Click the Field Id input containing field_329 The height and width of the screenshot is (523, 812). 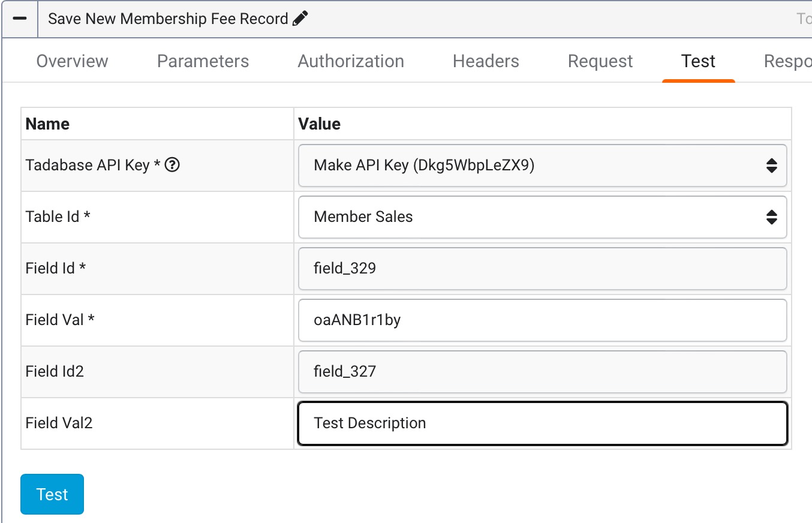coord(540,269)
